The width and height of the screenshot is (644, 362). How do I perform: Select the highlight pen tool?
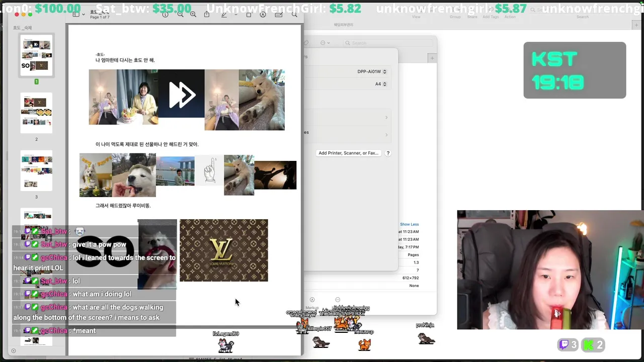pos(224,15)
